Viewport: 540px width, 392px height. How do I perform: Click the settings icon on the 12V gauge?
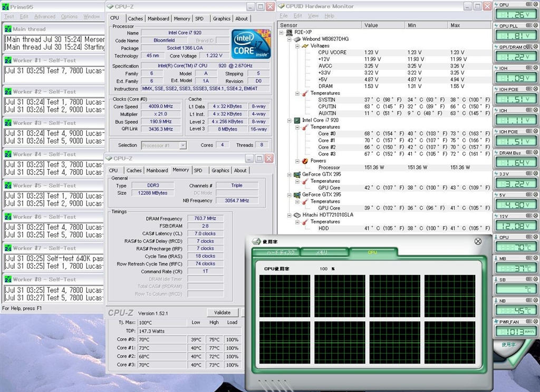[x=529, y=216]
